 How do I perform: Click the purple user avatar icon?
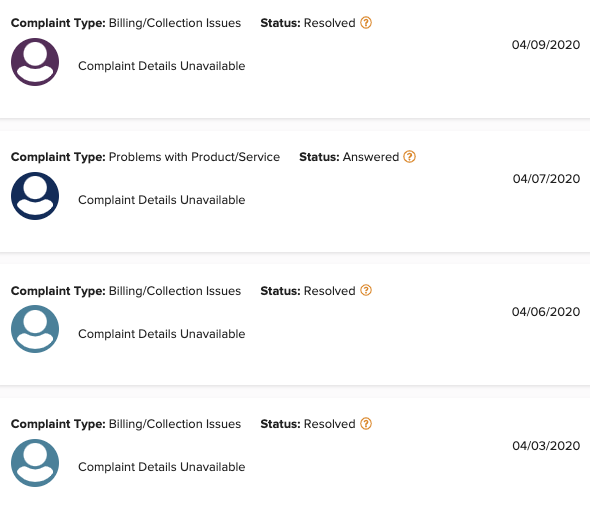pos(35,62)
